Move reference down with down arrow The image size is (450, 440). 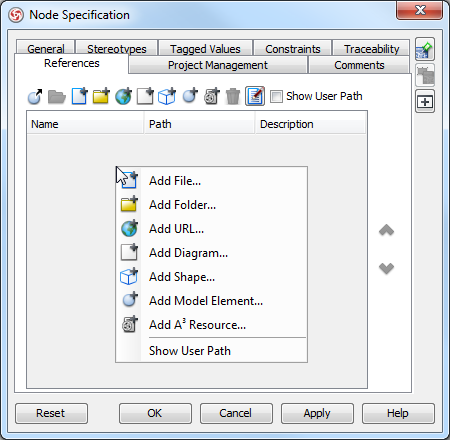click(387, 268)
